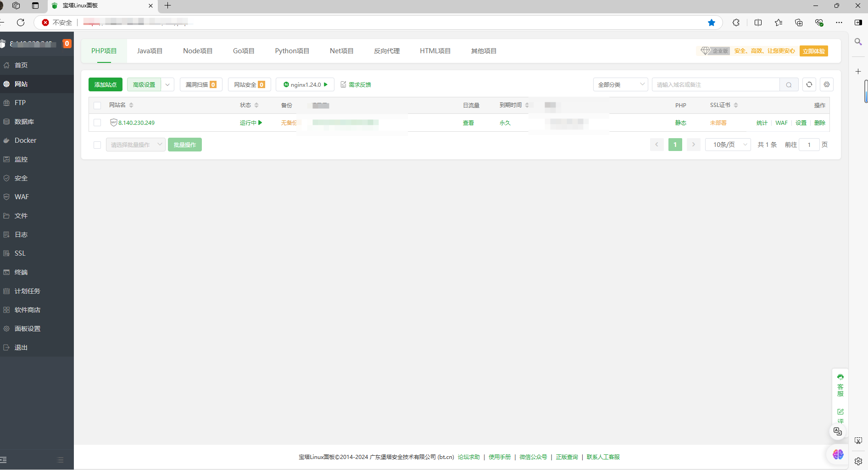Open the browser three-dot more menu
Viewport: 868px width, 470px height.
(839, 22)
